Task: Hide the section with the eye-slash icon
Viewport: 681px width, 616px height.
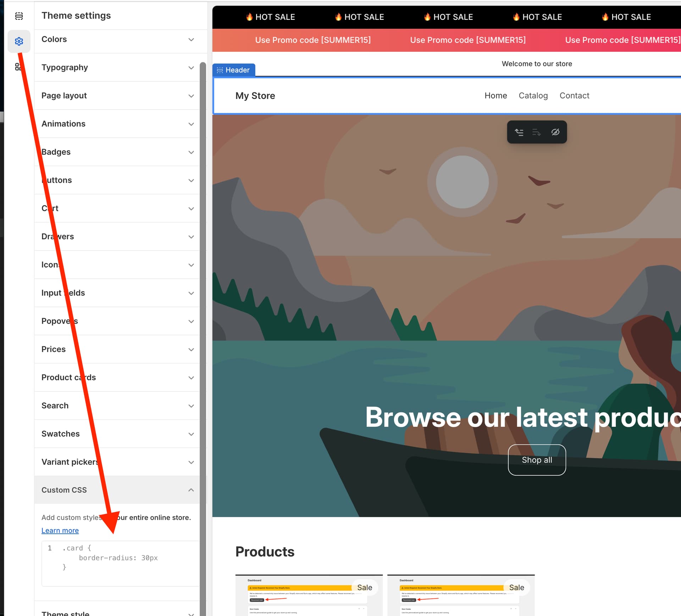Action: pos(555,132)
